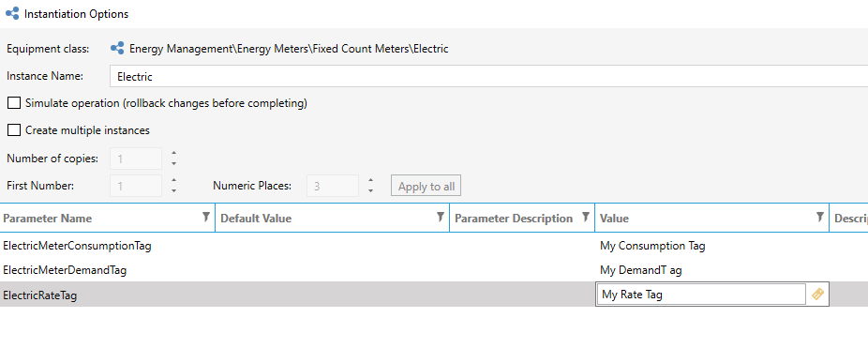Enable the Create multiple instances checkbox
This screenshot has height=348, width=868.
point(14,130)
